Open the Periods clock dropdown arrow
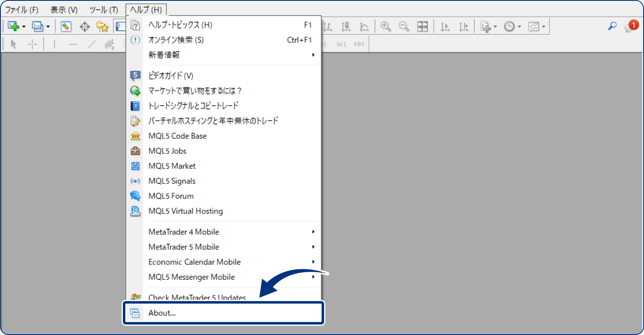The image size is (644, 335). (x=519, y=27)
